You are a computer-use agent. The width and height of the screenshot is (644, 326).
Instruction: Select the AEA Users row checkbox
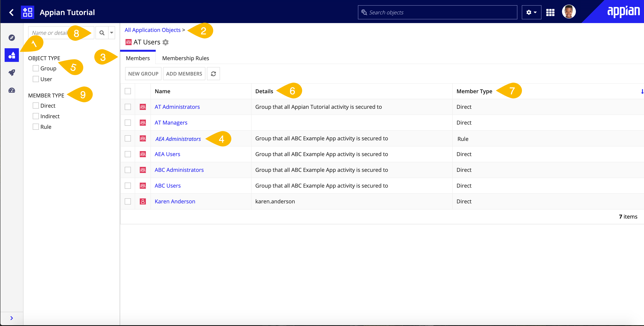[x=128, y=154]
